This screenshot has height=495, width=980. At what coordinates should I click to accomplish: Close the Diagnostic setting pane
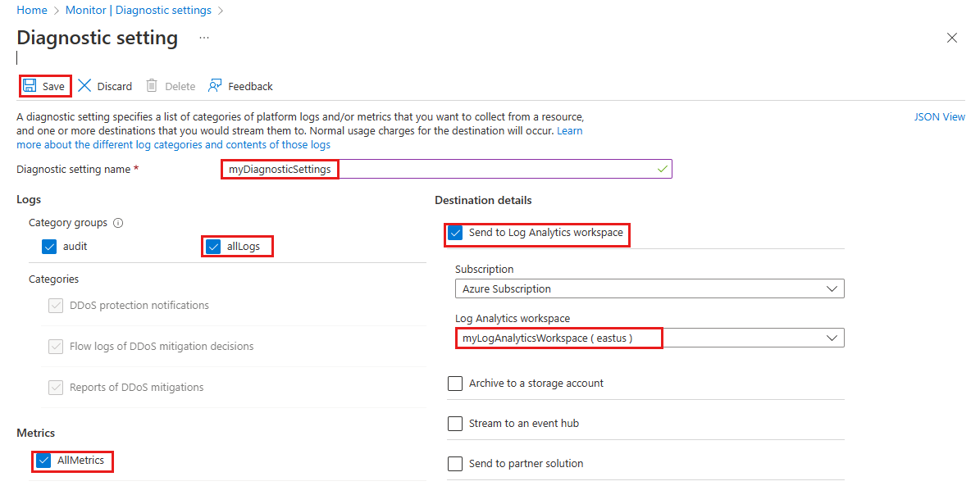[x=951, y=38]
